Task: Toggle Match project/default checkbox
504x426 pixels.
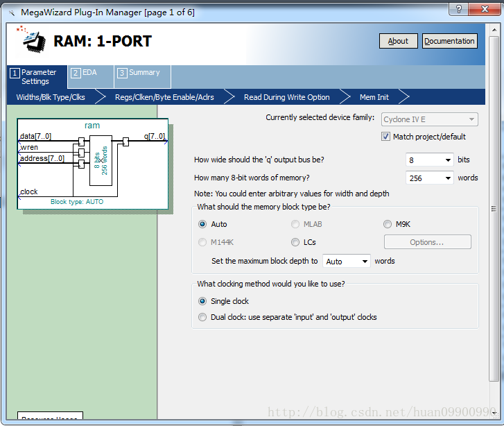Action: (385, 137)
